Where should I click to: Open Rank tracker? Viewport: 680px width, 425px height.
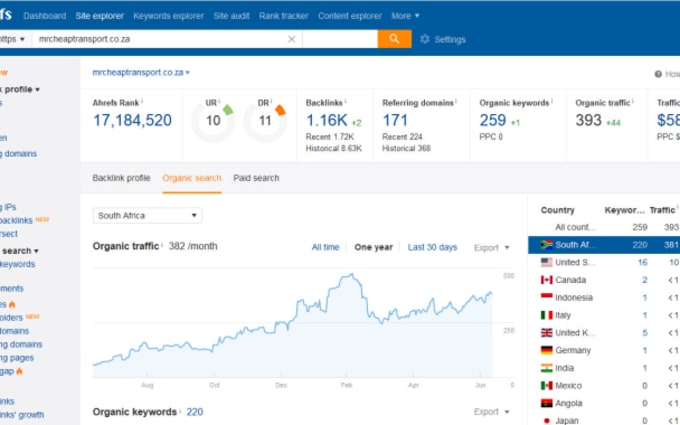(284, 16)
